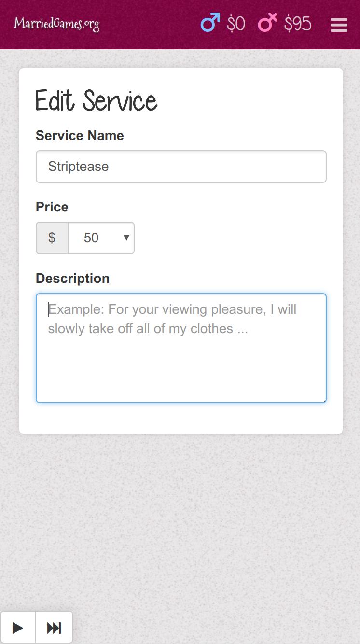
Task: Click the Description label
Action: coord(72,279)
